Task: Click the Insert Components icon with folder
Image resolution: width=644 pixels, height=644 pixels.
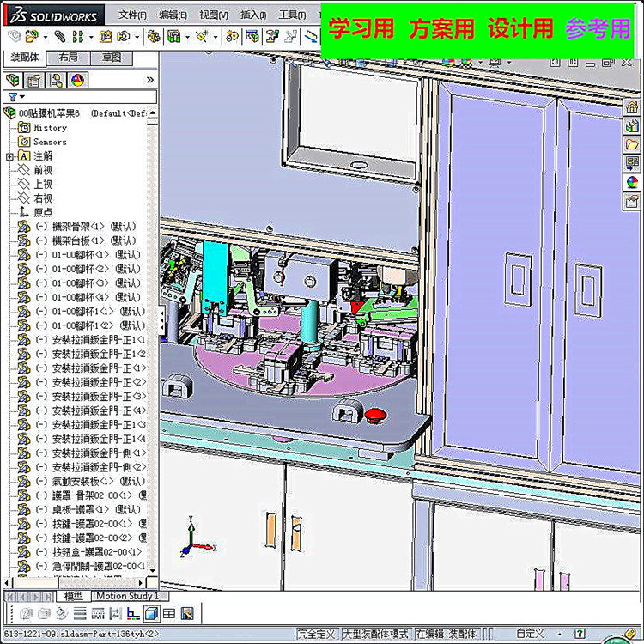Action: pyautogui.click(x=32, y=37)
